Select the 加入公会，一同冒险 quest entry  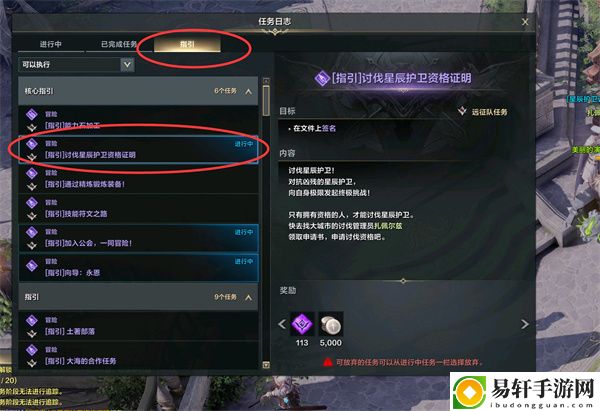139,238
